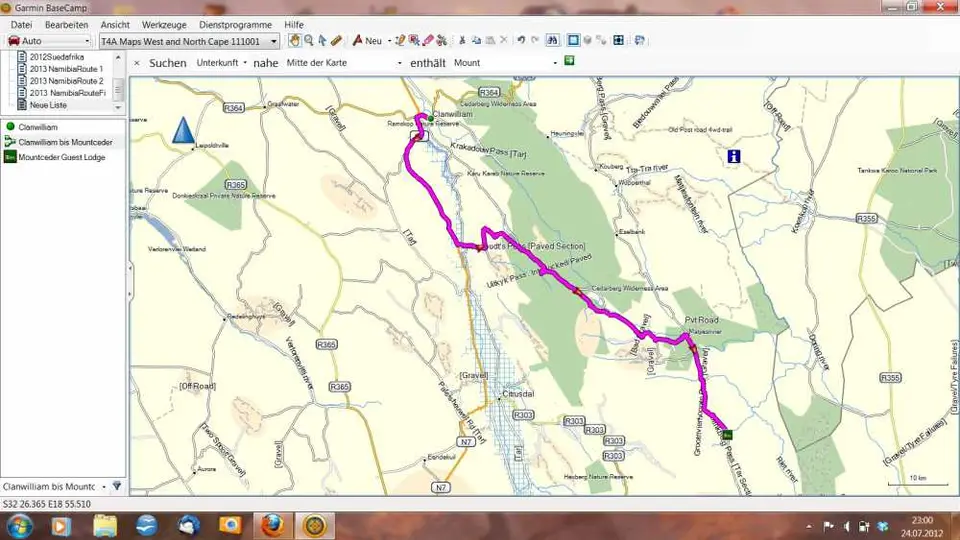Click the center map crosshair icon
The height and width of the screenshot is (540, 960).
click(618, 40)
